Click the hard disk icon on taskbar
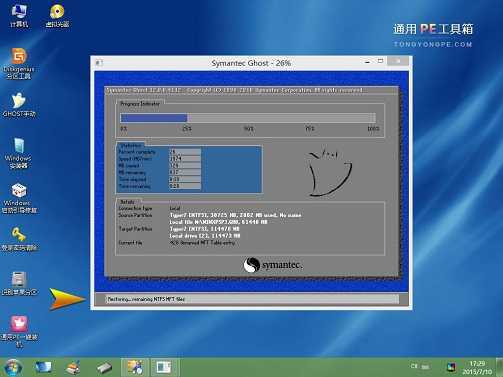This screenshot has width=503, height=377. [104, 368]
